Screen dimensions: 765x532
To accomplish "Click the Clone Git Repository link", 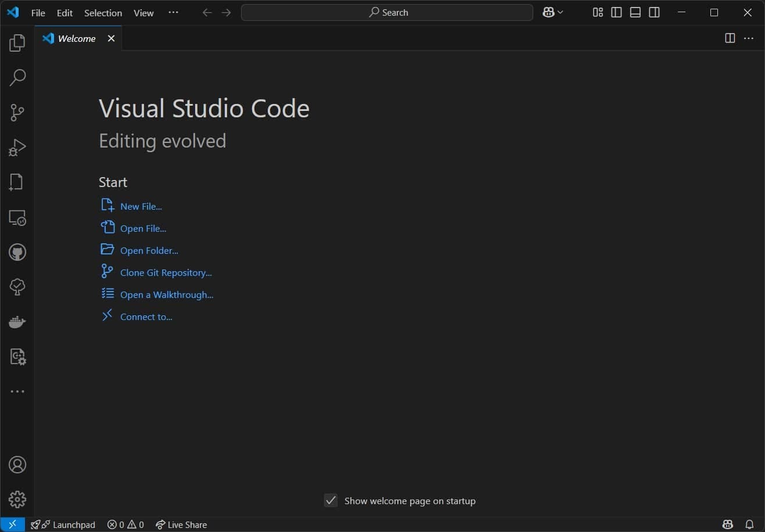I will 165,272.
